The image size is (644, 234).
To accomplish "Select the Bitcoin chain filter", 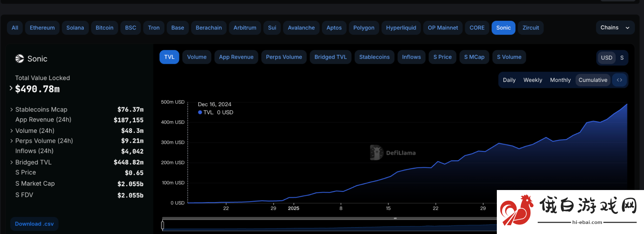I will [x=104, y=28].
